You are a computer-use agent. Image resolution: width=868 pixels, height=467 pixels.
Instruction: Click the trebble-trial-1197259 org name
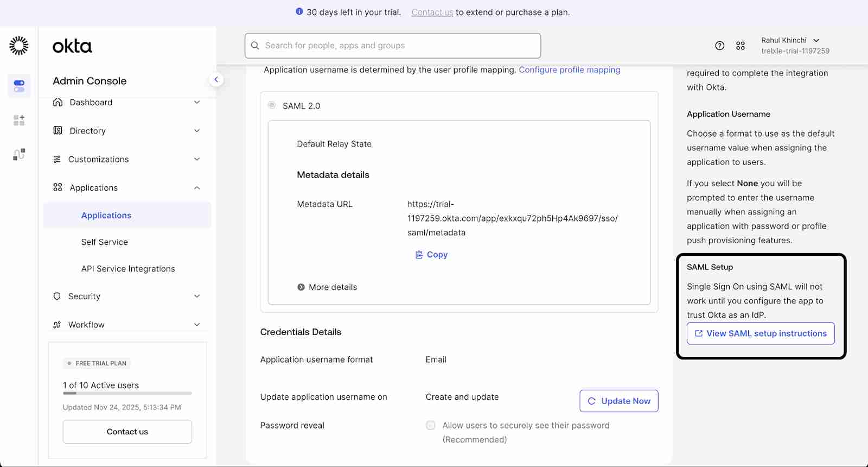795,51
